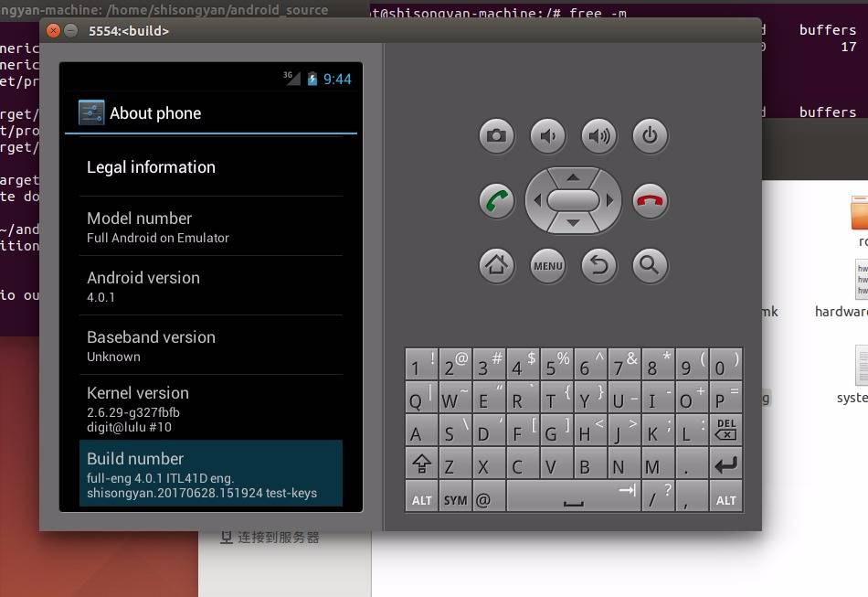Tap the Build number entry
This screenshot has width=868, height=597.
[211, 474]
